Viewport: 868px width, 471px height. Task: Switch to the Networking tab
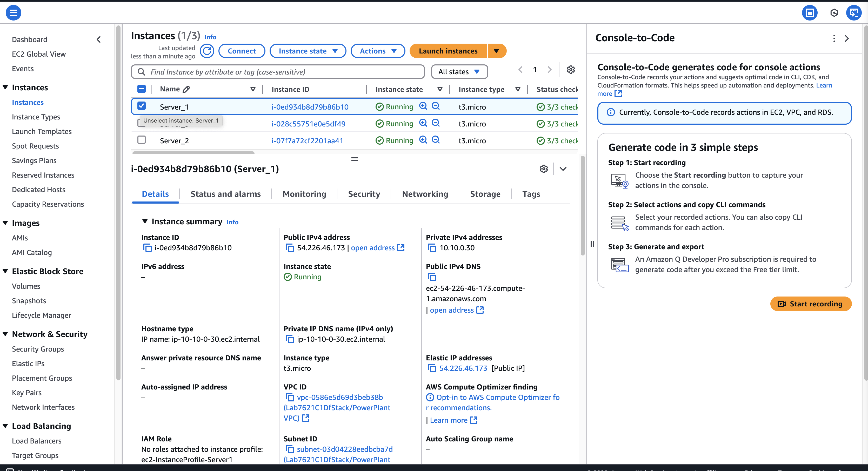coord(425,194)
